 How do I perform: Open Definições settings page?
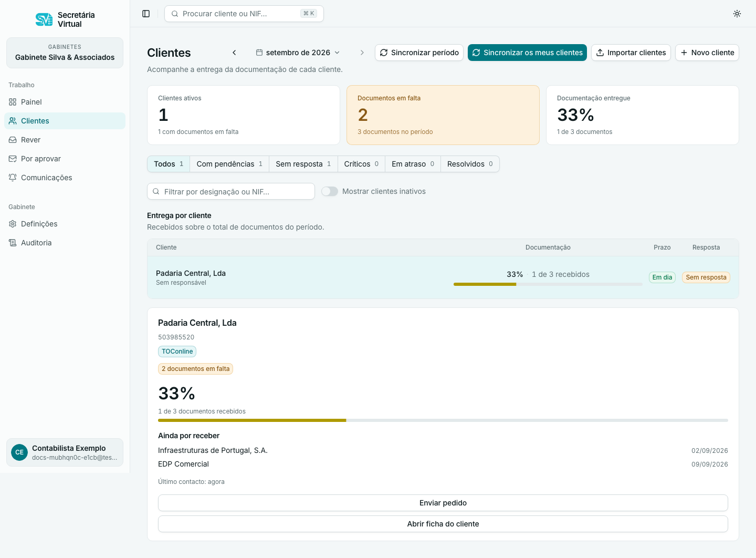tap(65, 224)
